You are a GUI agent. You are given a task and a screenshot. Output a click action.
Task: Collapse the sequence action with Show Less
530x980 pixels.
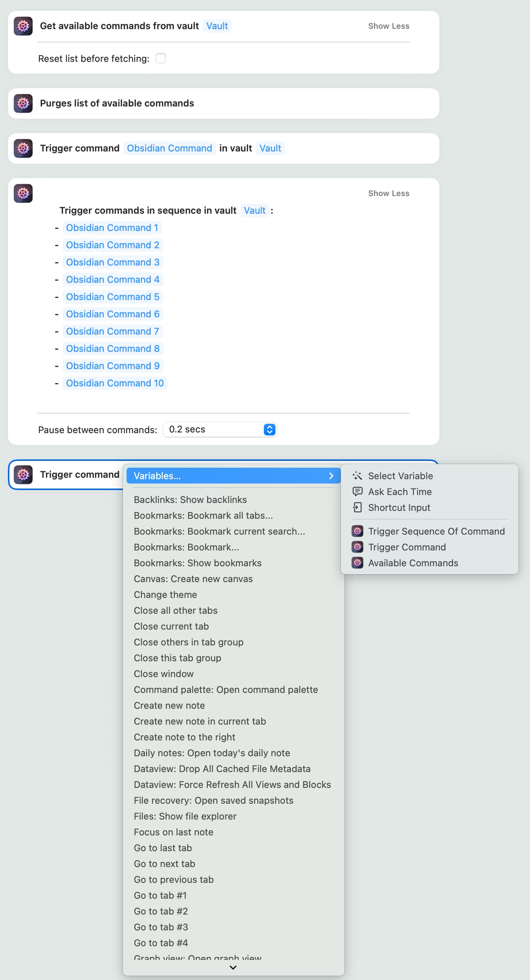[x=388, y=193]
